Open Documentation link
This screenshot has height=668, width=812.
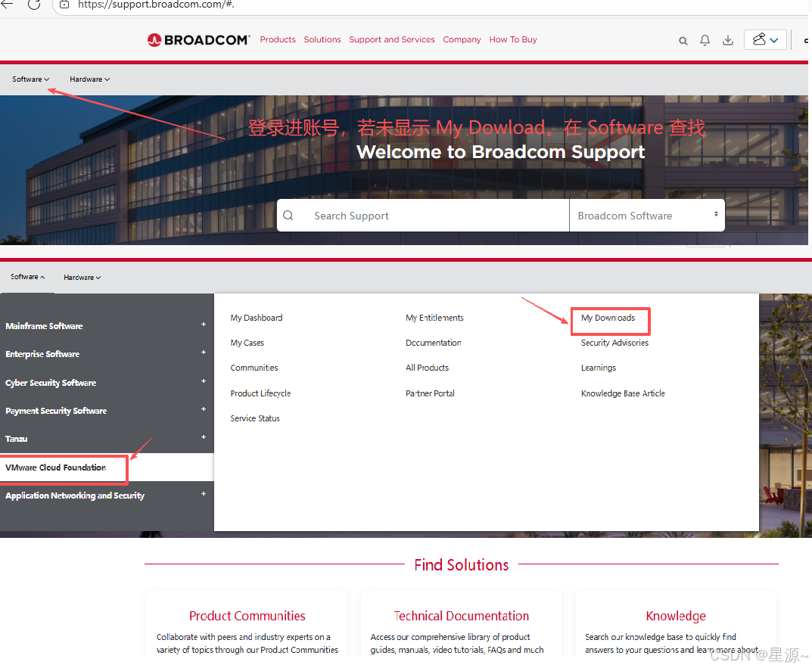point(434,343)
